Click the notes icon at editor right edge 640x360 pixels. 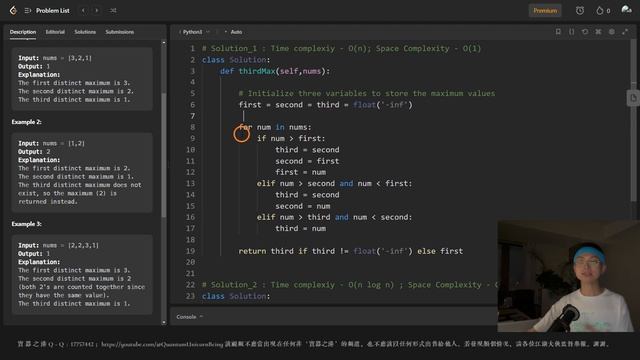point(633,98)
